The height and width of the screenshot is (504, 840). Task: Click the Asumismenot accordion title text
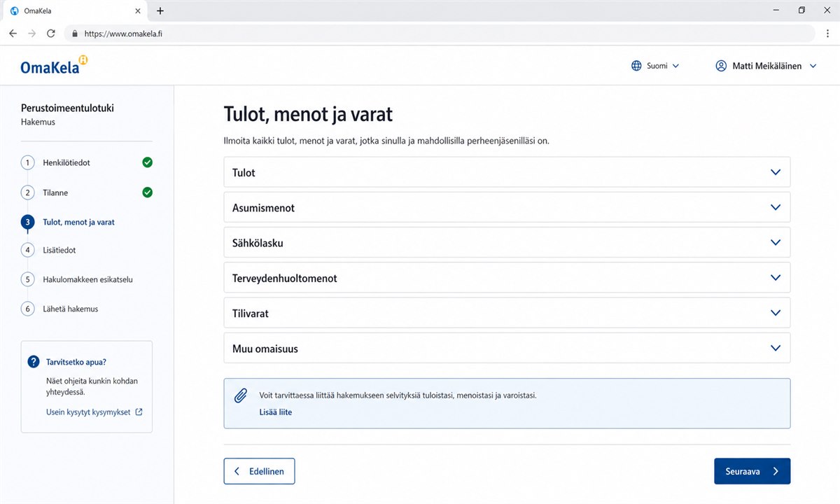(263, 208)
